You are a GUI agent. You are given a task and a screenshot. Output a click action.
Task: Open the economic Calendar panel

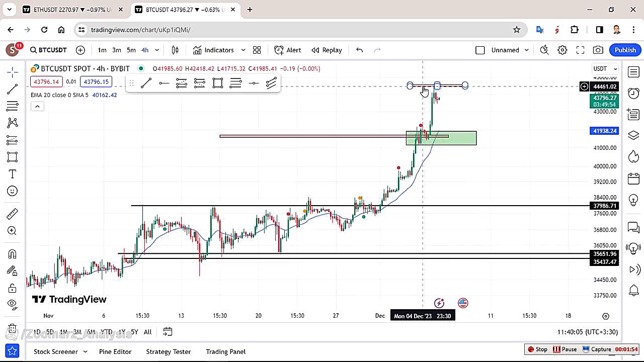[633, 178]
